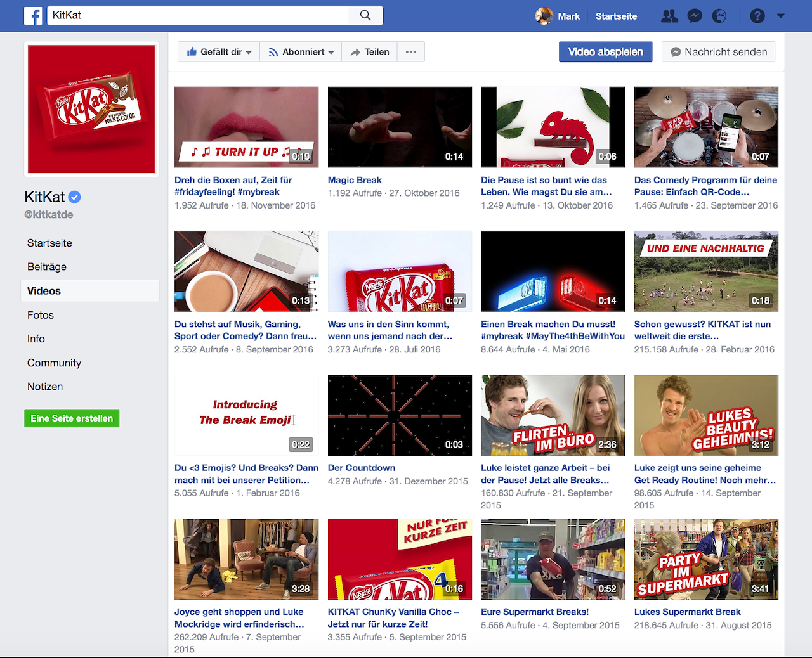
Task: Open Introducing The Break Emoji thumbnail
Action: point(247,415)
